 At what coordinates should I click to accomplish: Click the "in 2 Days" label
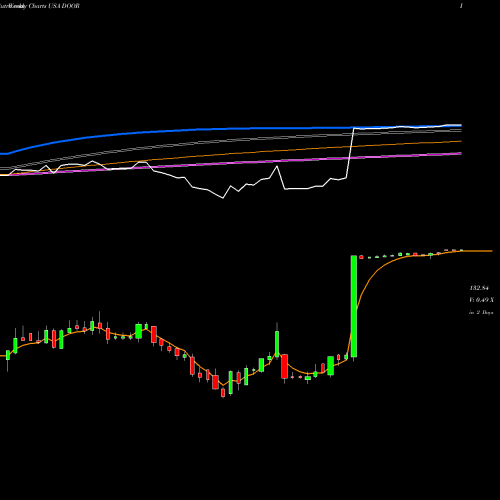click(481, 312)
